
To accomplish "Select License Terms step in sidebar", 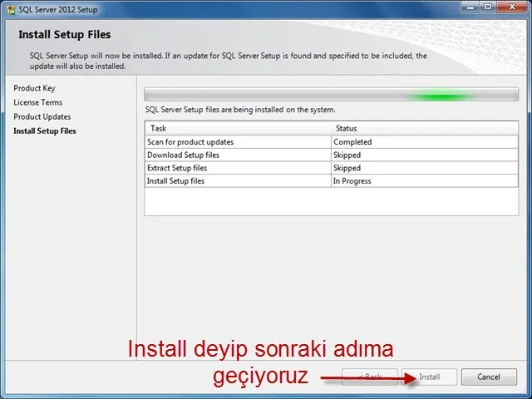I will pyautogui.click(x=38, y=102).
